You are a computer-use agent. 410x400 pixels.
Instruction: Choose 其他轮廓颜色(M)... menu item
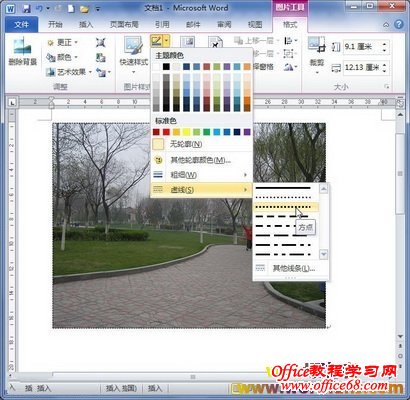[201, 160]
